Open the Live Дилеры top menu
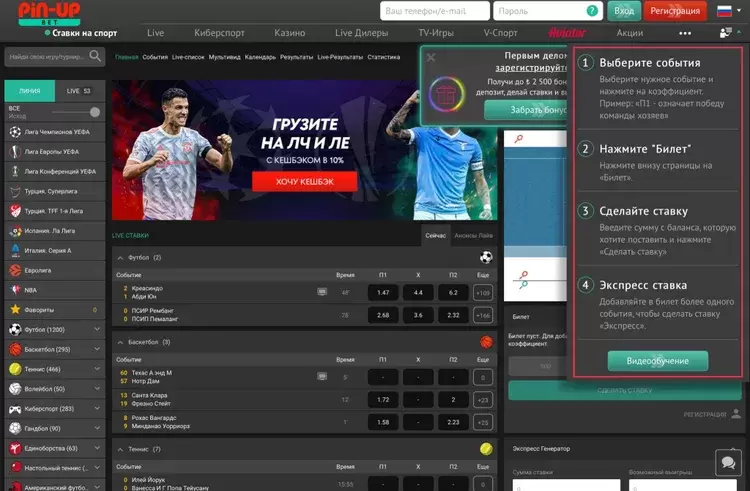750x491 pixels. click(x=362, y=33)
